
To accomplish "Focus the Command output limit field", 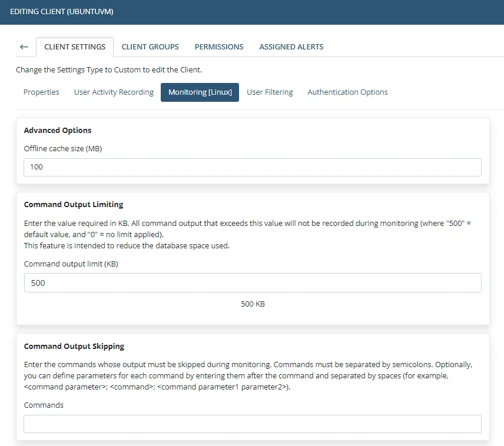I will point(253,283).
